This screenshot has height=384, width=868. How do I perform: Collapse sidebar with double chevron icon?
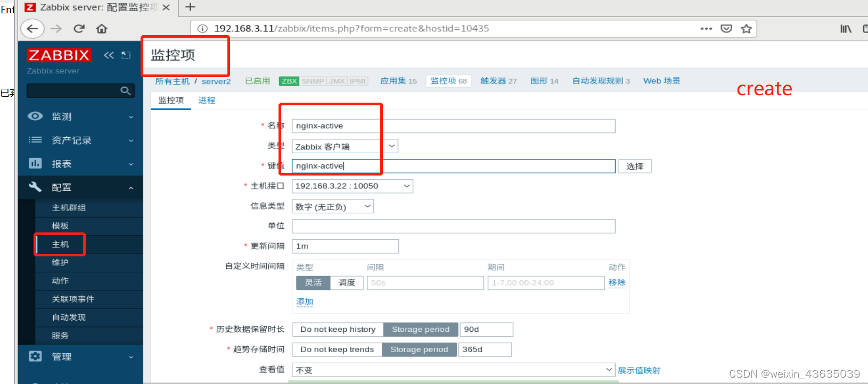point(109,55)
